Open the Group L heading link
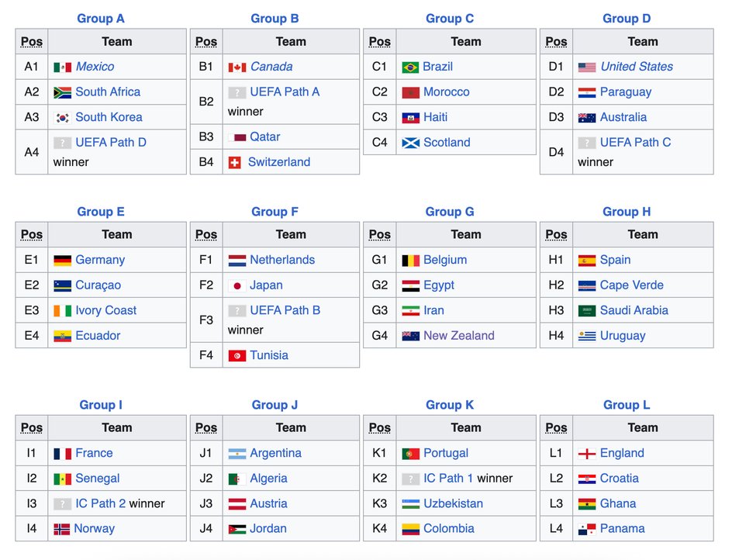This screenshot has height=560, width=732. [x=627, y=405]
